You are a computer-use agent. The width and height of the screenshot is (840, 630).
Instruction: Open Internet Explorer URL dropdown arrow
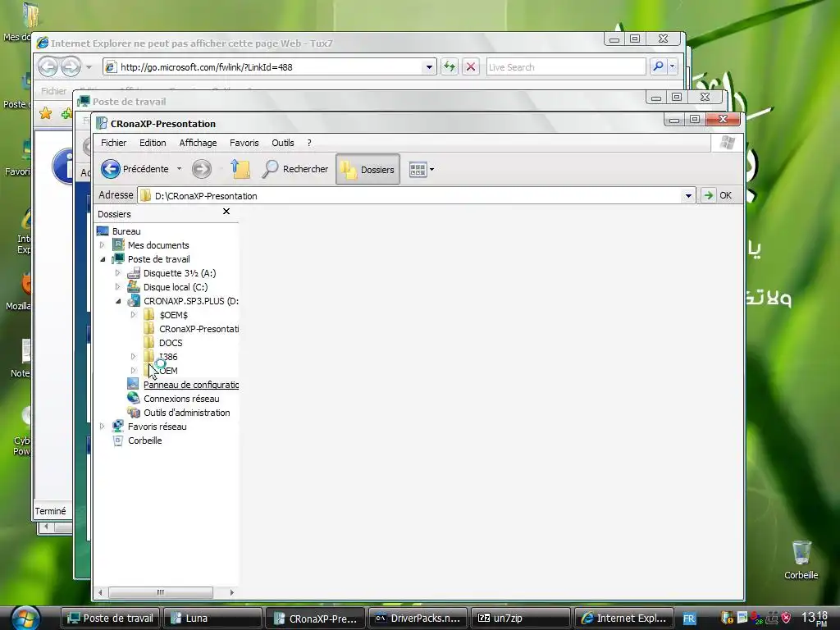pos(428,67)
